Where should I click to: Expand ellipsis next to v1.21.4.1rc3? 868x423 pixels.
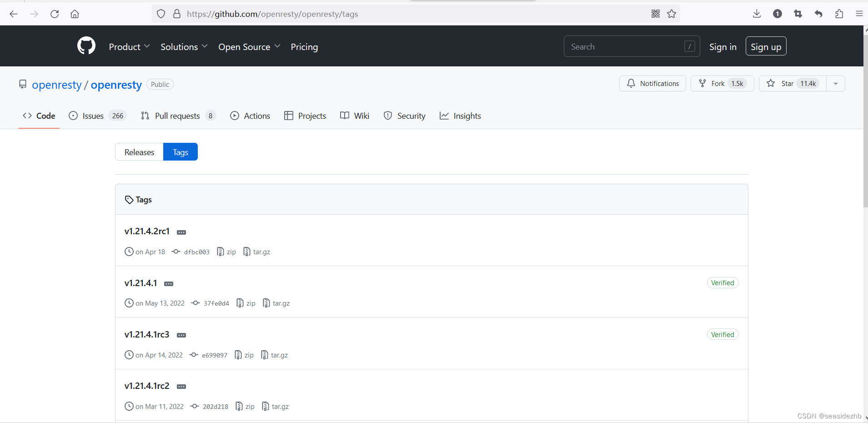point(181,335)
